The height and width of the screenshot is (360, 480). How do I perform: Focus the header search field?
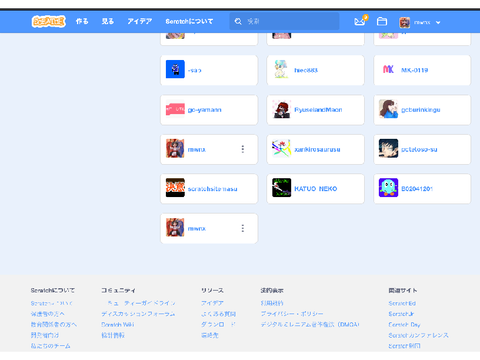click(284, 22)
